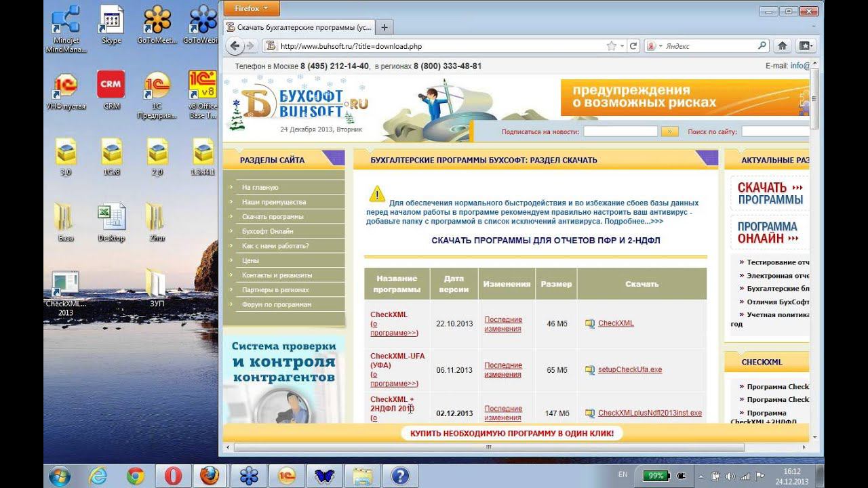Open Наши преимущества menu item

274,202
